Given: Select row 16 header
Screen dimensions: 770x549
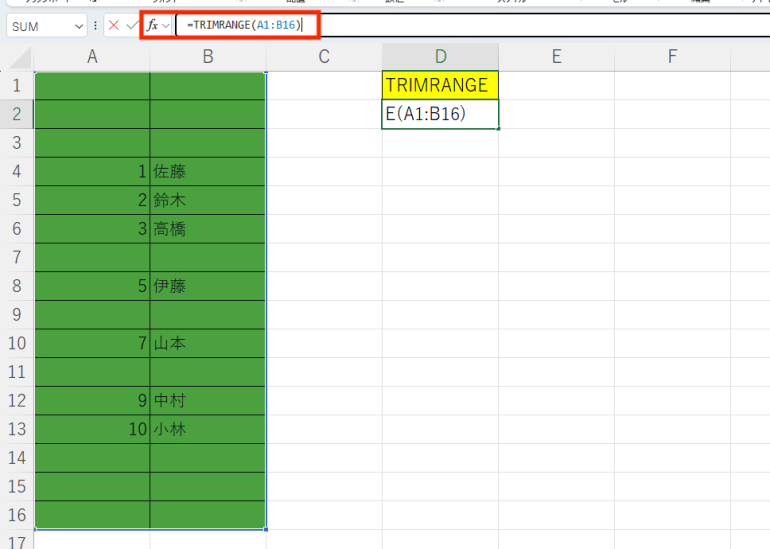Looking at the screenshot, I should pos(17,515).
